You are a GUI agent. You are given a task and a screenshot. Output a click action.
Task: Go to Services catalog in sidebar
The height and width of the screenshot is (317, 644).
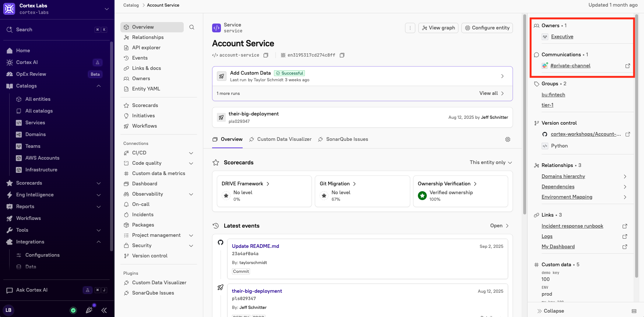click(x=35, y=123)
